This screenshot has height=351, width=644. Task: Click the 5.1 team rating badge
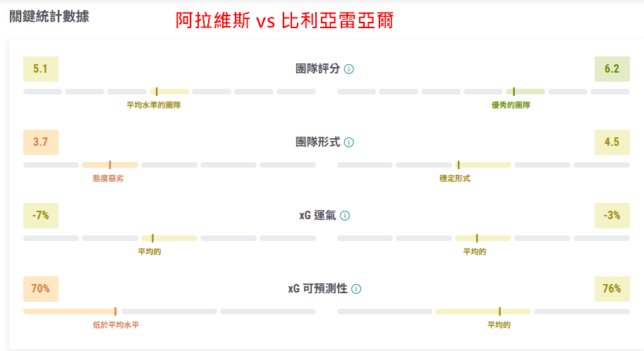pos(41,69)
